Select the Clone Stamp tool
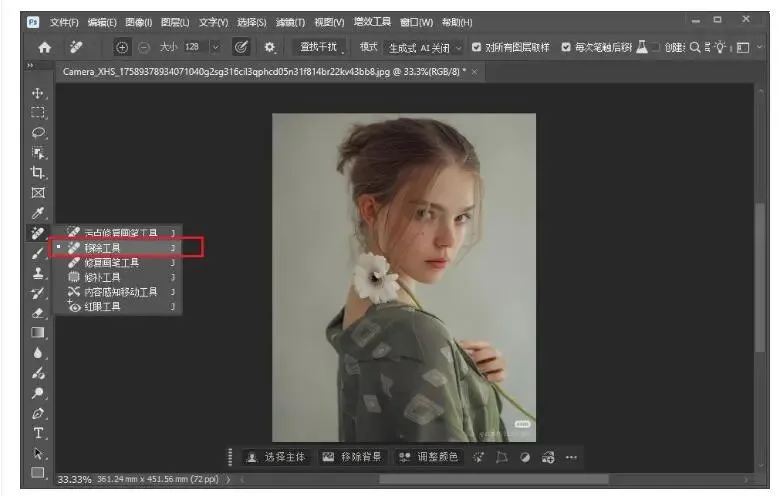The width and height of the screenshot is (780, 496). click(x=39, y=272)
